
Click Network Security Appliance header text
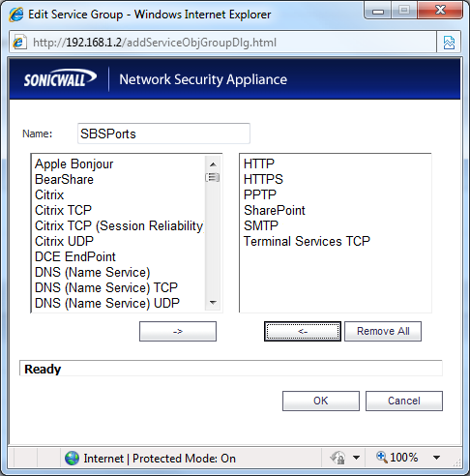click(x=203, y=79)
